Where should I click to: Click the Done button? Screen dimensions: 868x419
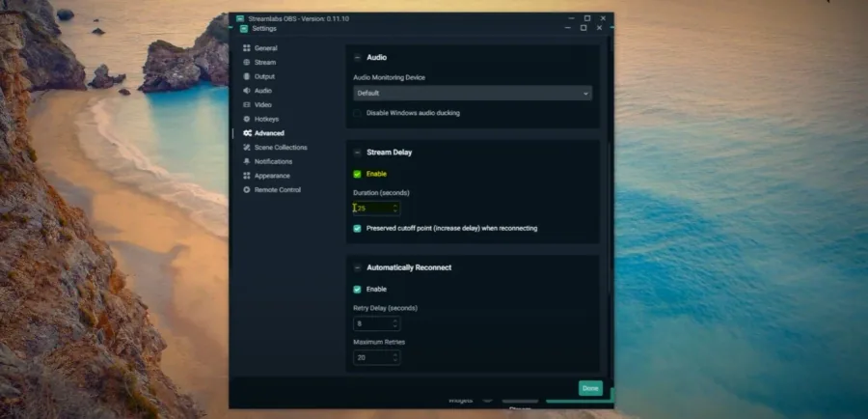pos(590,388)
